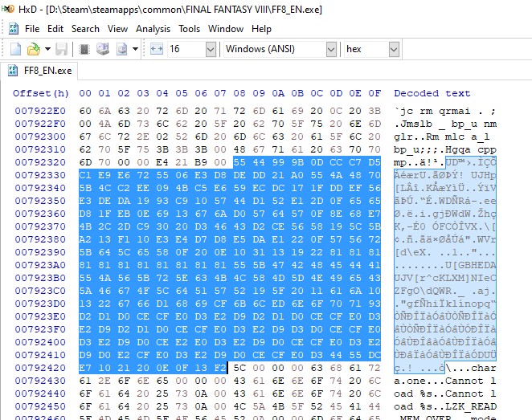Open the Help menu
Image resolution: width=532 pixels, height=420 pixels.
[261, 29]
